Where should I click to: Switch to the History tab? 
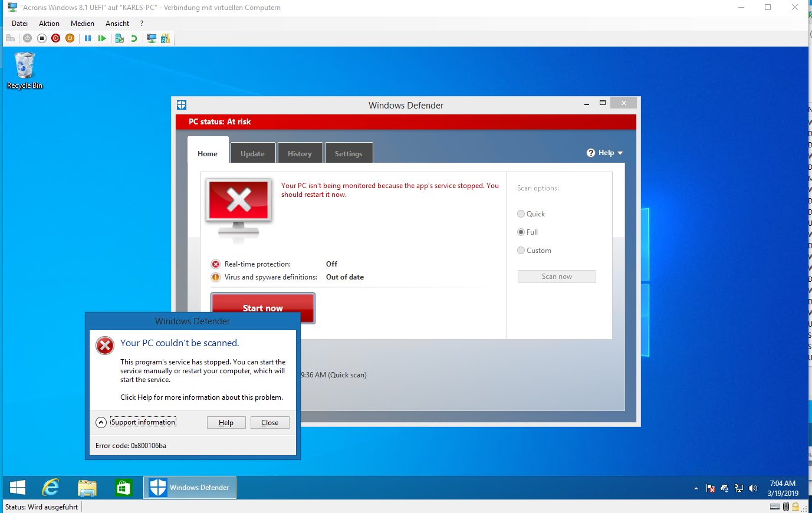300,153
